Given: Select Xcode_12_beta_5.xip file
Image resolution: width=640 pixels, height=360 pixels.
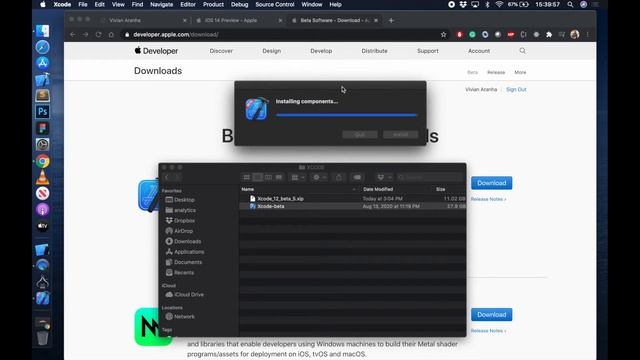Looking at the screenshot, I should tap(353, 198).
